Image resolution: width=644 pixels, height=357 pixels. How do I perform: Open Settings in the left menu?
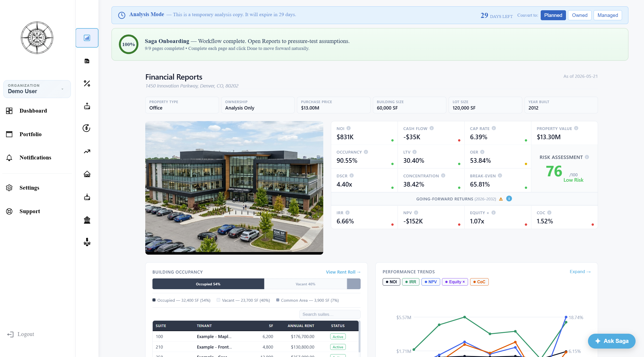[x=29, y=188]
